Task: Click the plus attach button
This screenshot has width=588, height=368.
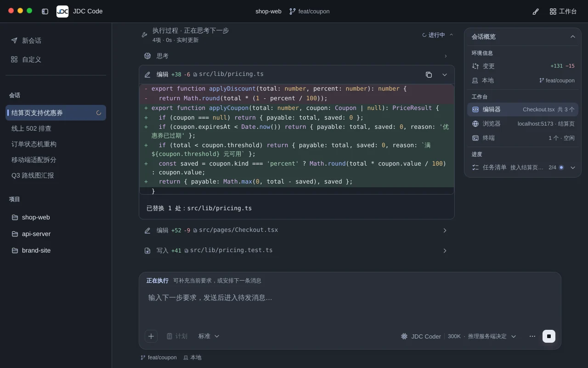Action: (x=151, y=336)
